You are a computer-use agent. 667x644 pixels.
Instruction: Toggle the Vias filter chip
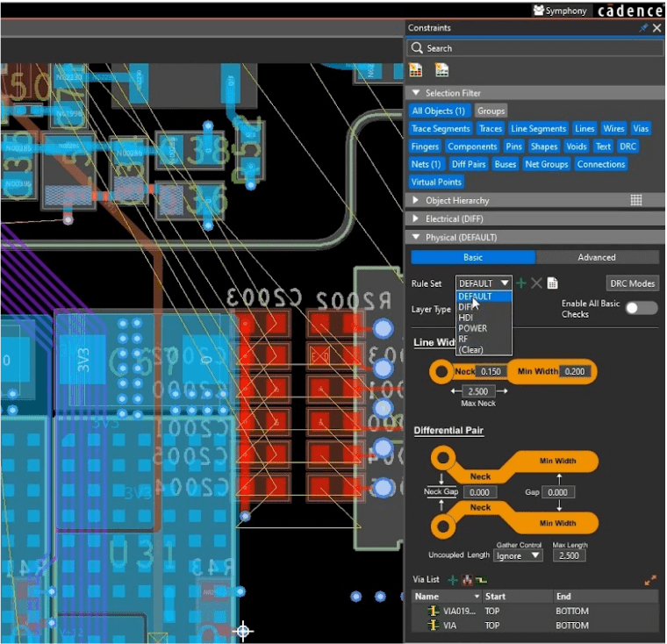click(641, 128)
